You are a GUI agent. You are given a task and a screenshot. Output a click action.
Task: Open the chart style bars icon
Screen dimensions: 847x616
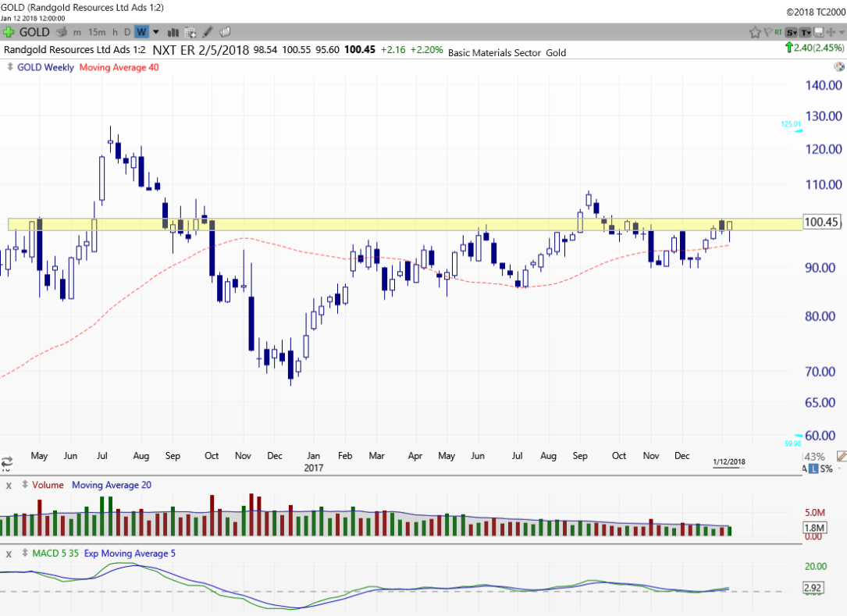(172, 32)
